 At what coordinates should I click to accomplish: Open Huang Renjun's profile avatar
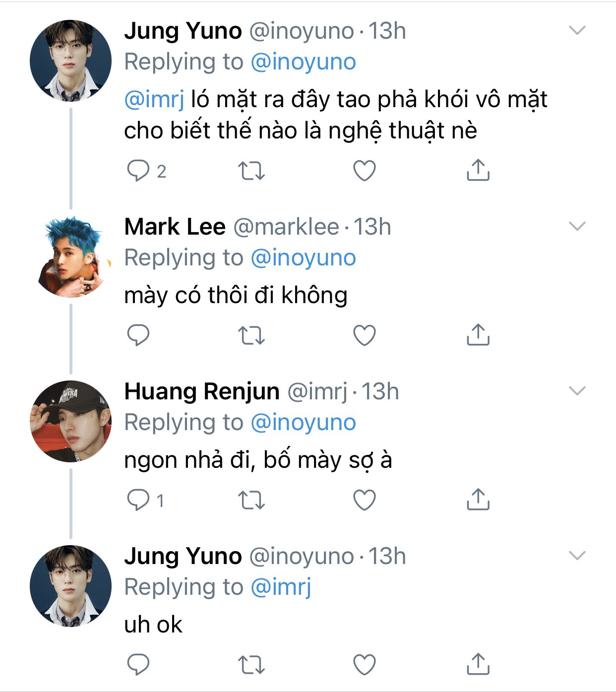71,422
